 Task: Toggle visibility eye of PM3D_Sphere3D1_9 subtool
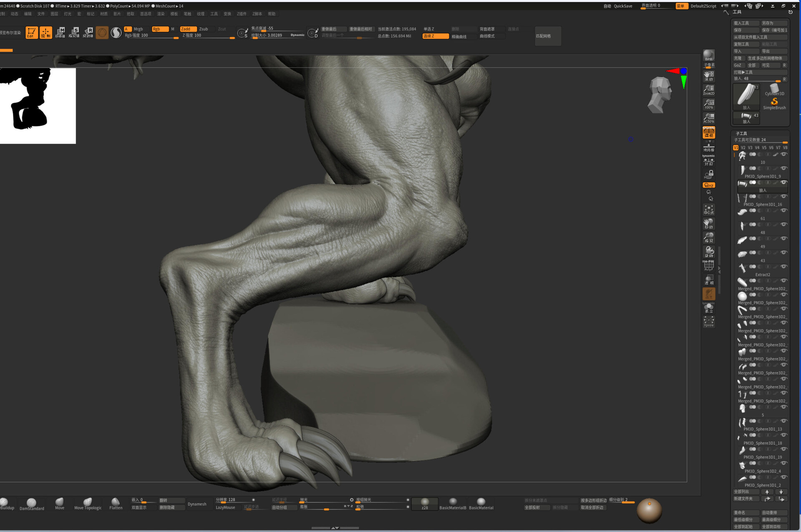[x=784, y=168]
